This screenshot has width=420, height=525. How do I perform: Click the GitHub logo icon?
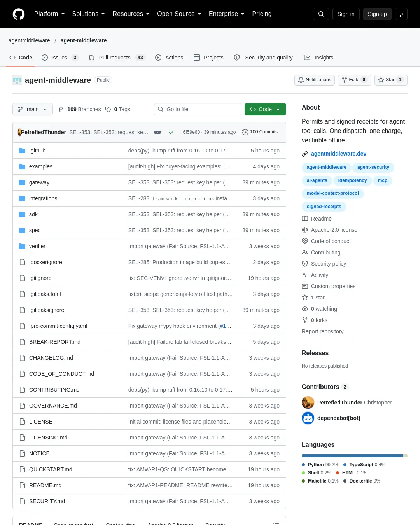19,14
